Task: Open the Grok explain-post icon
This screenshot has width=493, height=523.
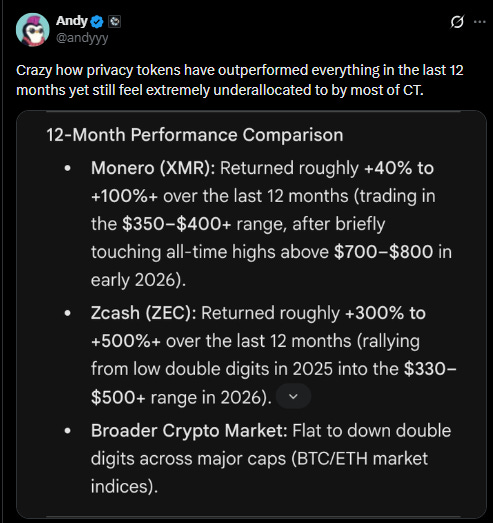Action: pos(457,22)
